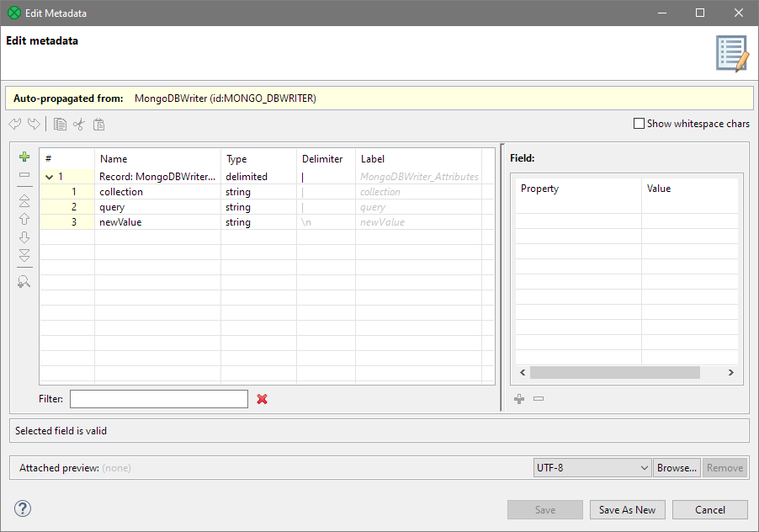Click MongoDBWriter_Attributes label cell
The width and height of the screenshot is (759, 532).
419,177
